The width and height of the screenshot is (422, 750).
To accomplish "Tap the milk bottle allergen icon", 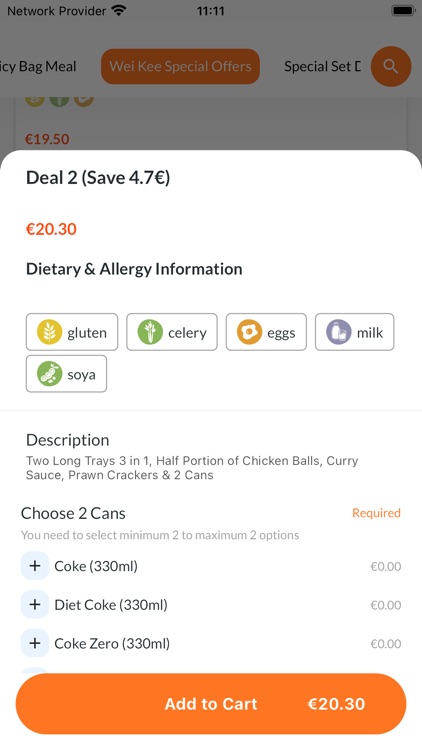I will tap(339, 332).
